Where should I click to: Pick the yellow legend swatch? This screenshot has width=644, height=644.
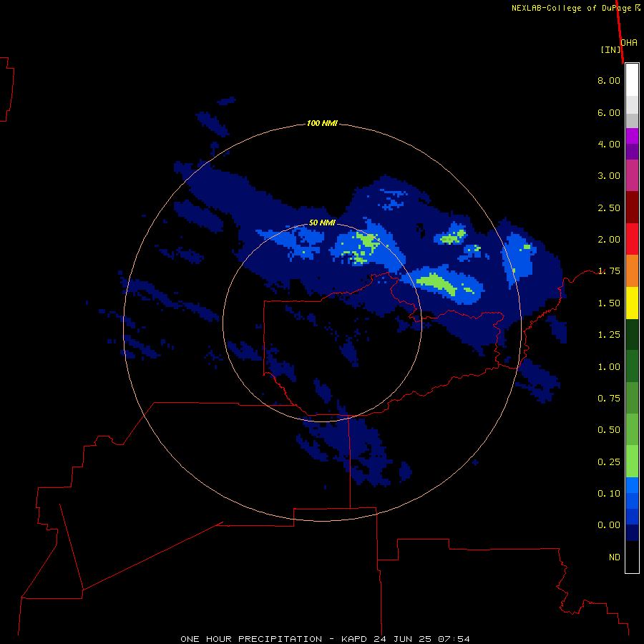632,303
